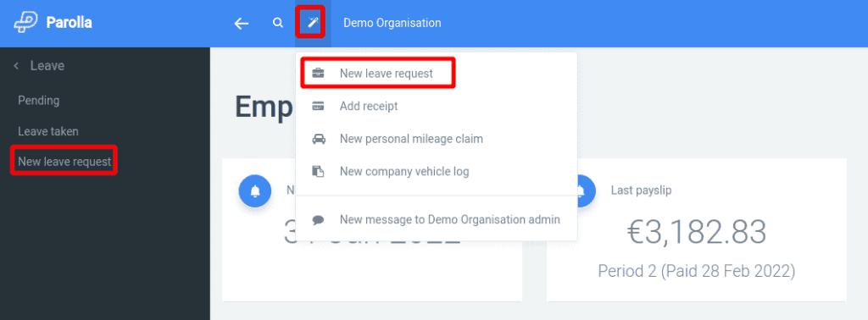Click the briefcase icon for leave request
868x320 pixels.
tap(319, 74)
